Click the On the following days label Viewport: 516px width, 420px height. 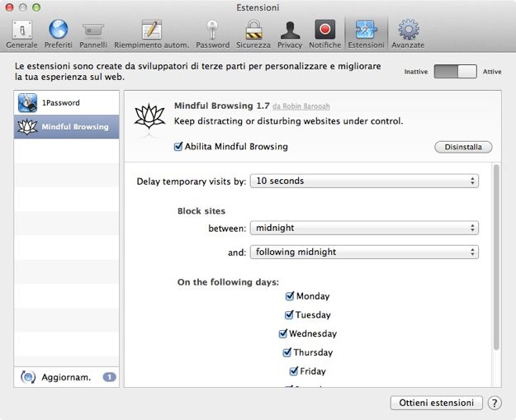pos(228,282)
